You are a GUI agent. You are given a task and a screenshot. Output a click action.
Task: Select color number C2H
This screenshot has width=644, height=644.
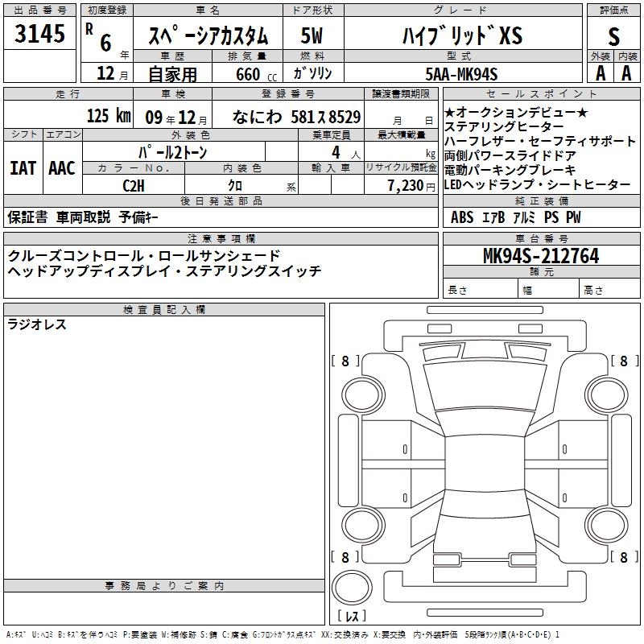click(x=134, y=186)
